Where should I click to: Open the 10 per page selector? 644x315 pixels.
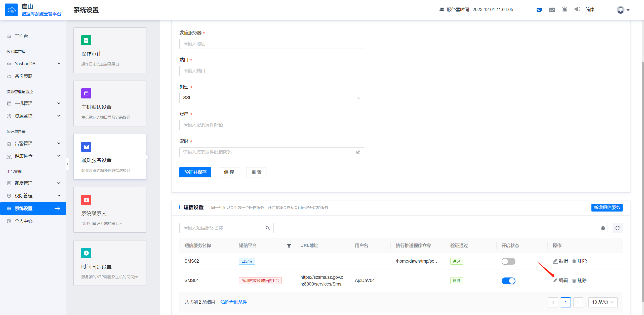point(603,302)
